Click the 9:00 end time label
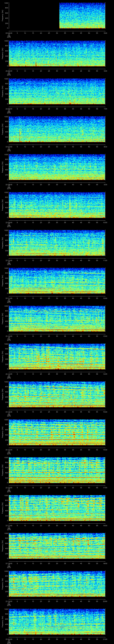Image resolution: width=114 pixels, height=644 pixels. [105, 184]
